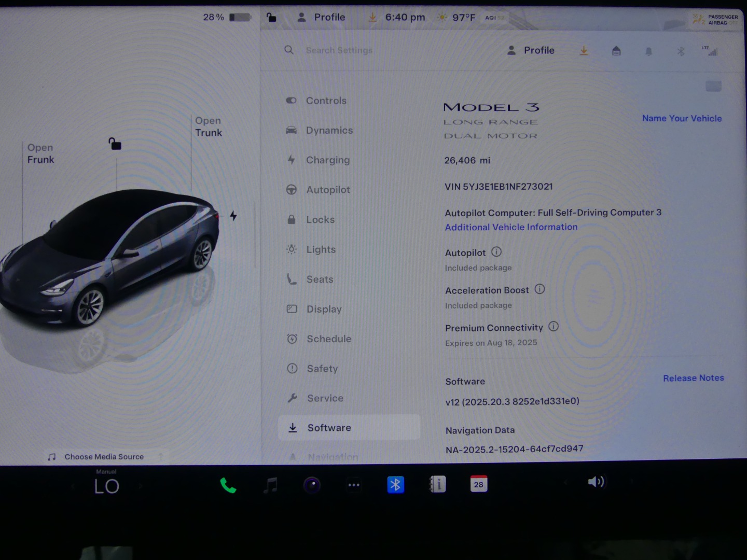The image size is (747, 560).
Task: Tap the info icon beside Autopilot
Action: [496, 252]
